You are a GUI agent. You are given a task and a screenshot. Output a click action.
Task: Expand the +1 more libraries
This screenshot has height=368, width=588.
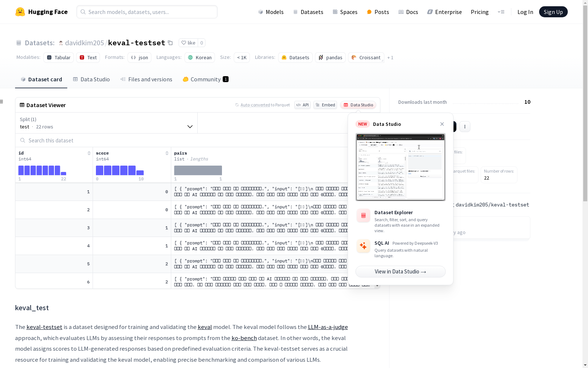(390, 57)
